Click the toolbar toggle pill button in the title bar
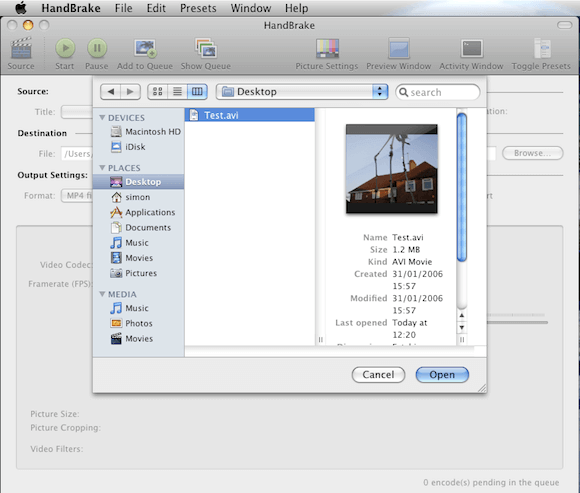This screenshot has width=580, height=493. [x=564, y=25]
